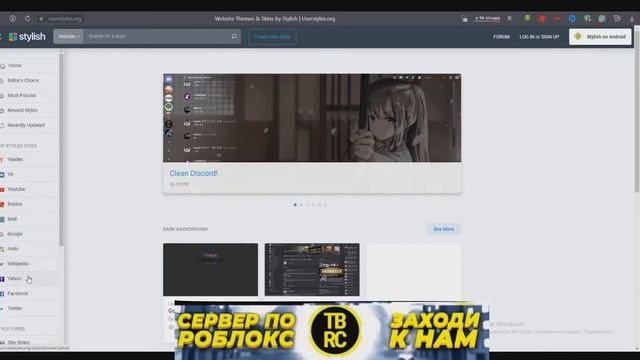Screen dimensions: 640x360
Task: Click the userstyles.org address text
Action: click(x=64, y=19)
